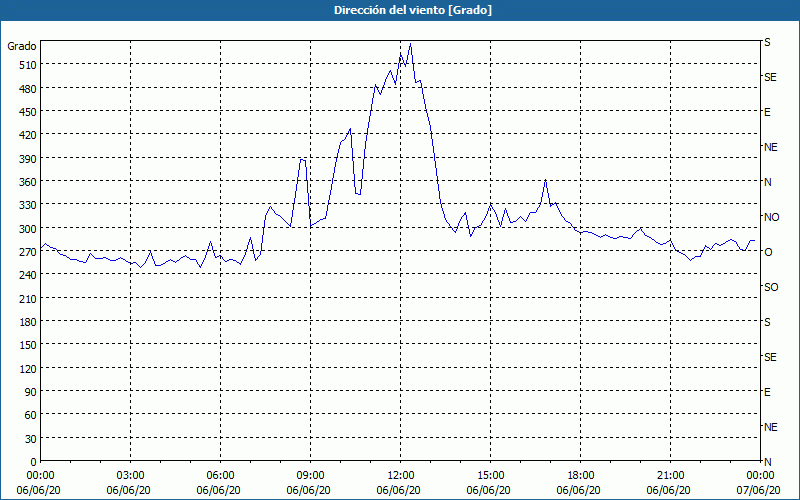Click the 15:00 time axis label
Viewport: 800px width, 500px height.
[491, 476]
